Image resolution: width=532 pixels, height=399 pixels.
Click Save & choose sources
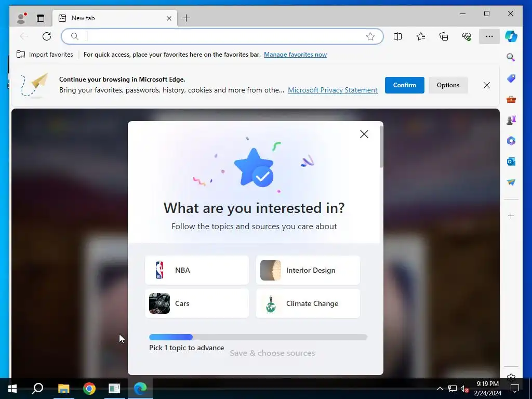pyautogui.click(x=272, y=353)
